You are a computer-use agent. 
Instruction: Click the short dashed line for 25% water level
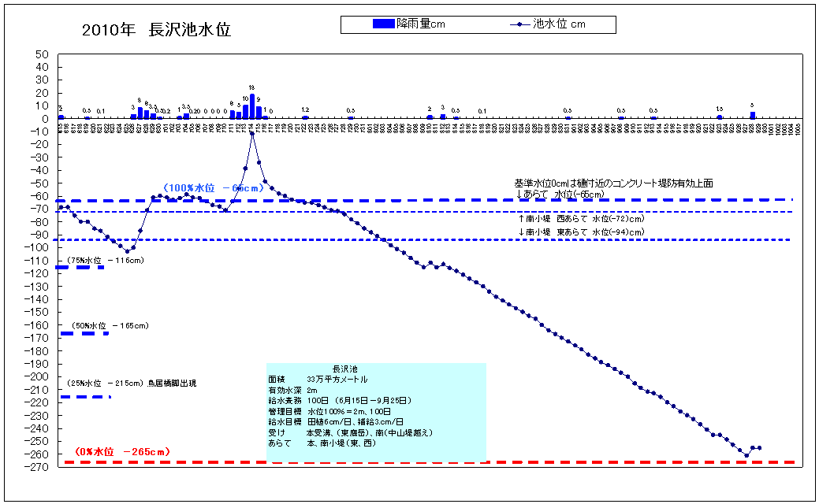(86, 397)
